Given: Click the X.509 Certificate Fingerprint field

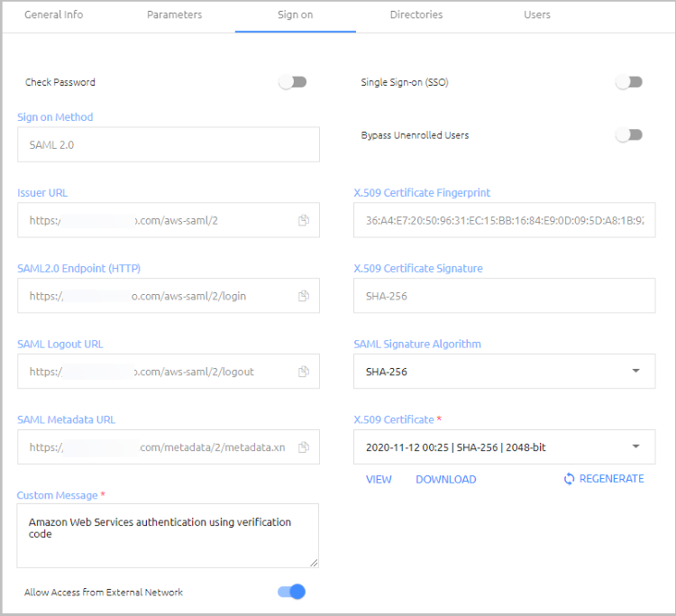Looking at the screenshot, I should click(x=505, y=220).
